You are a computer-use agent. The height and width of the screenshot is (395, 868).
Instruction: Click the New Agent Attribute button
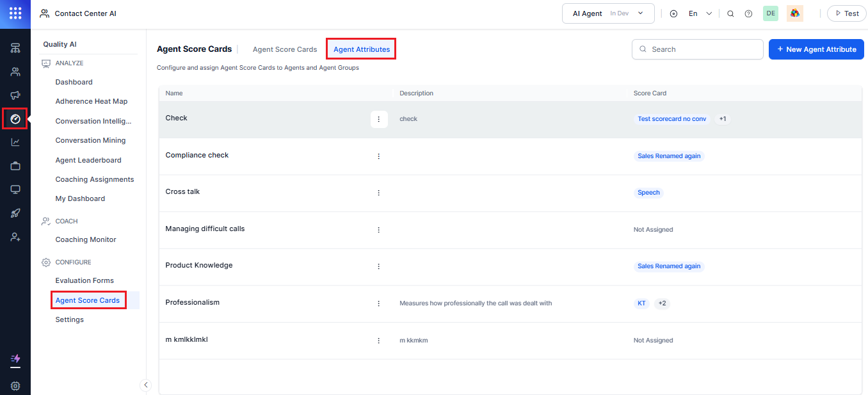[816, 49]
